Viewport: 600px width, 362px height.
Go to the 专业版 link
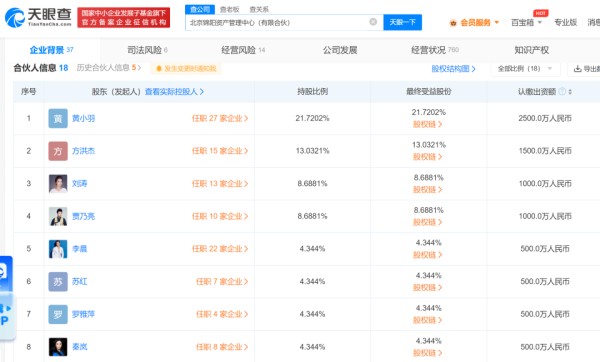click(566, 23)
